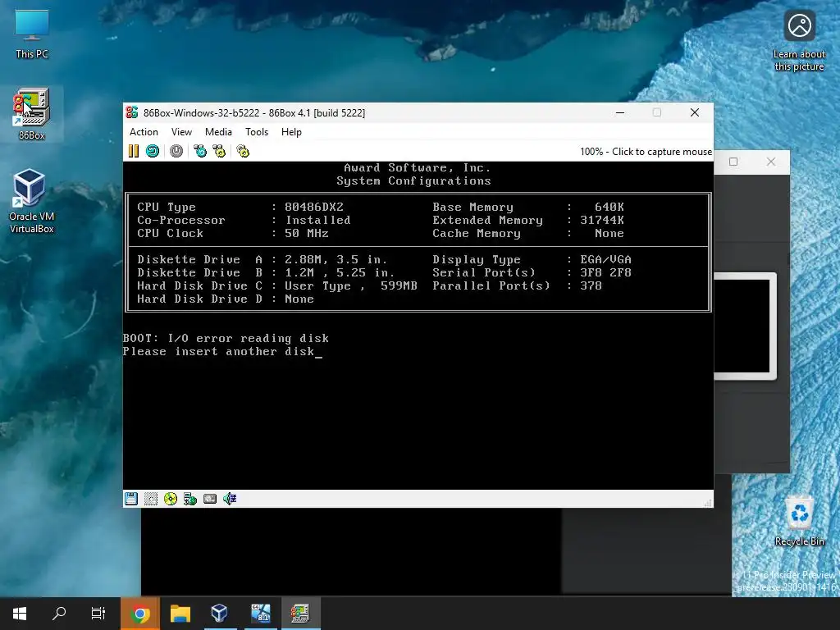Click the ACPI shutdown power icon
The image size is (840, 630).
(176, 151)
